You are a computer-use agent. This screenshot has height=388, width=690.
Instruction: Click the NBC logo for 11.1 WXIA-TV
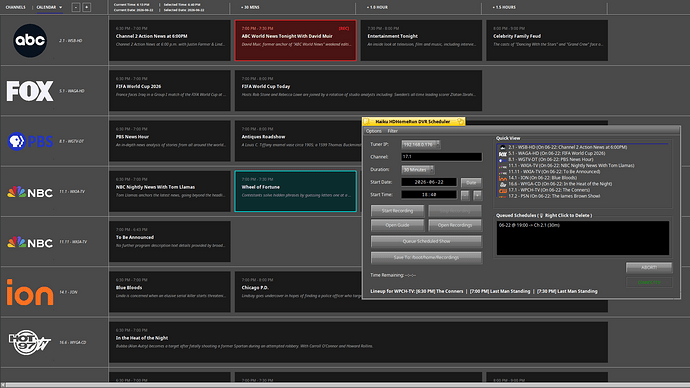tap(30, 192)
